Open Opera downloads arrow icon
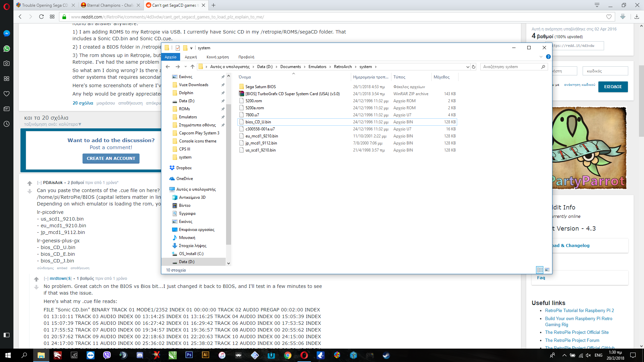 pyautogui.click(x=637, y=17)
